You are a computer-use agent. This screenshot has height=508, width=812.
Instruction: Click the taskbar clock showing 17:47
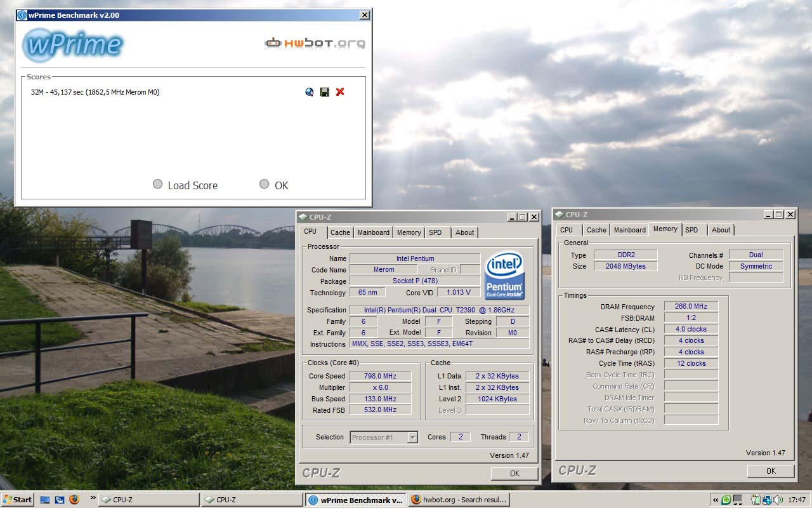[x=797, y=500]
